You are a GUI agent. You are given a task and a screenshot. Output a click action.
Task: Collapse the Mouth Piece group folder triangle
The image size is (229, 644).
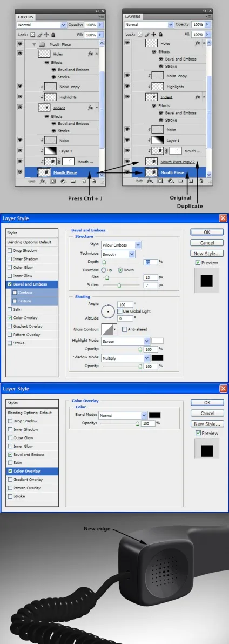click(34, 44)
